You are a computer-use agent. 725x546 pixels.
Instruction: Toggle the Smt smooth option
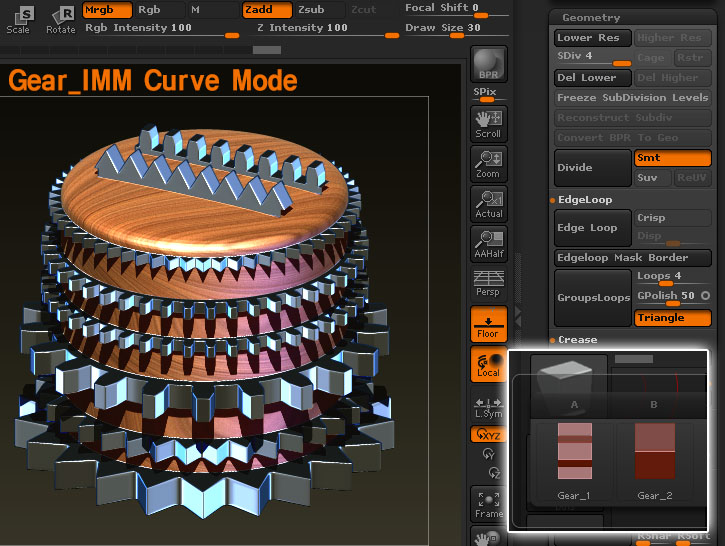click(672, 158)
